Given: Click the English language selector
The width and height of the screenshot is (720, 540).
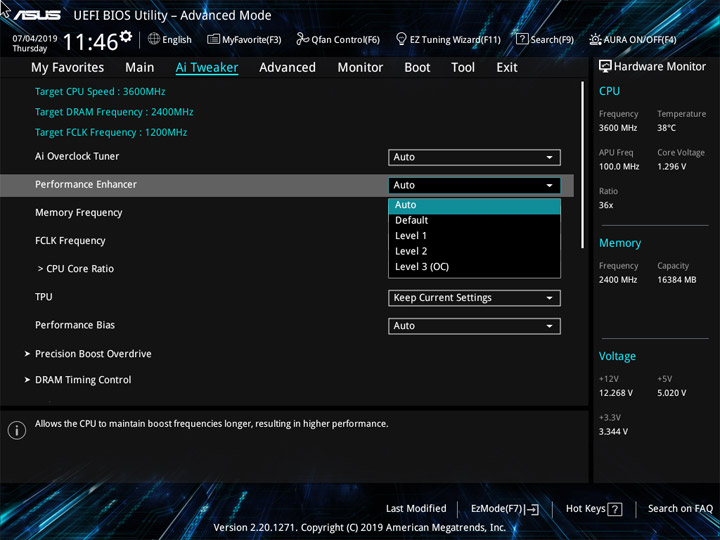Looking at the screenshot, I should coord(169,39).
